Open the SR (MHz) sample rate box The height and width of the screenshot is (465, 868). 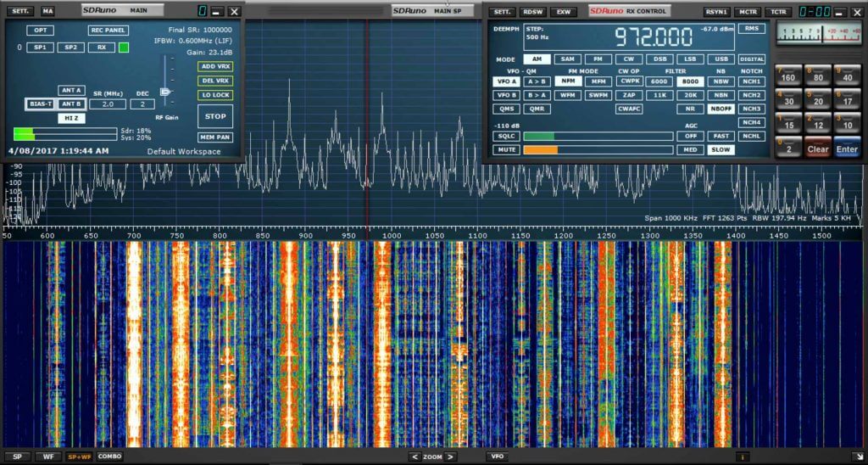point(108,104)
